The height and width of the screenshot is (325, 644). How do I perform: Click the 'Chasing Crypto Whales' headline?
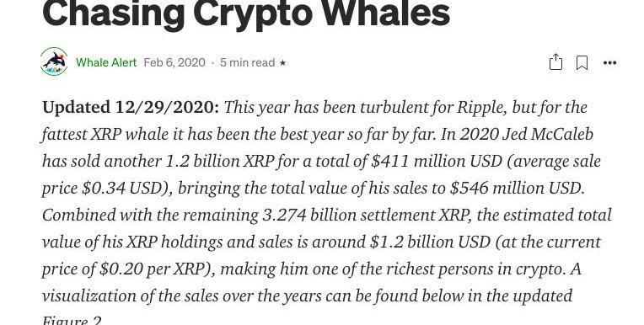coord(246,13)
